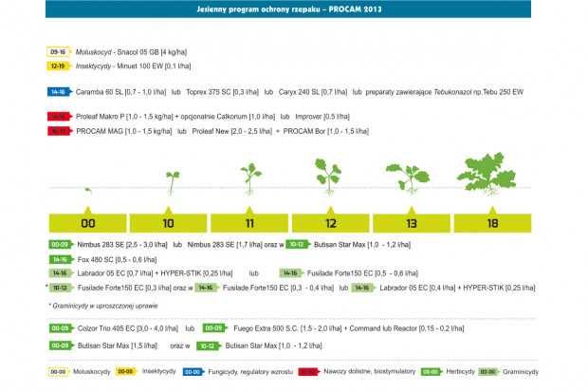Click the red tag before PROCAM MAG

click(60, 131)
